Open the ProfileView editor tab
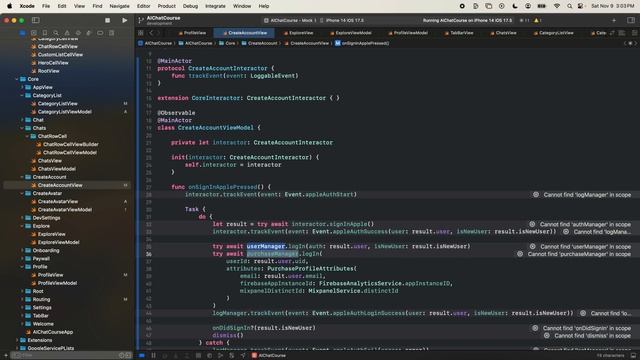 [x=192, y=33]
